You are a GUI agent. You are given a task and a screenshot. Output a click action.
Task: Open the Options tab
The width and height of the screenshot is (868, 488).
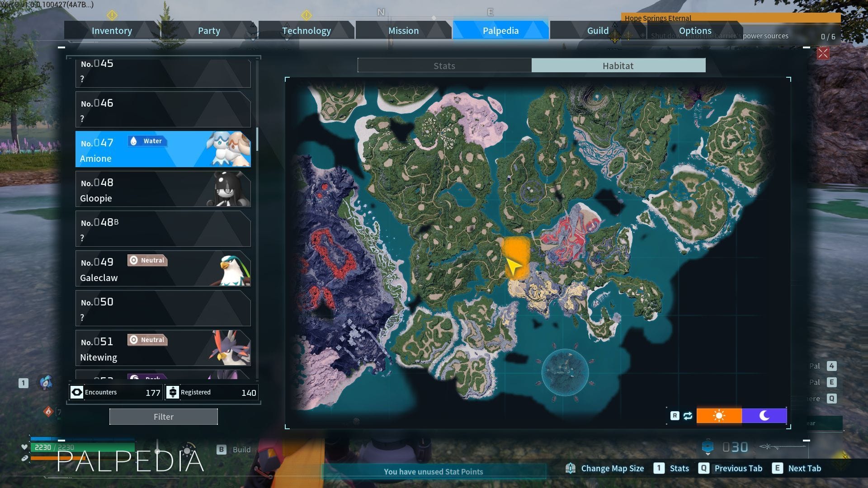coord(695,30)
